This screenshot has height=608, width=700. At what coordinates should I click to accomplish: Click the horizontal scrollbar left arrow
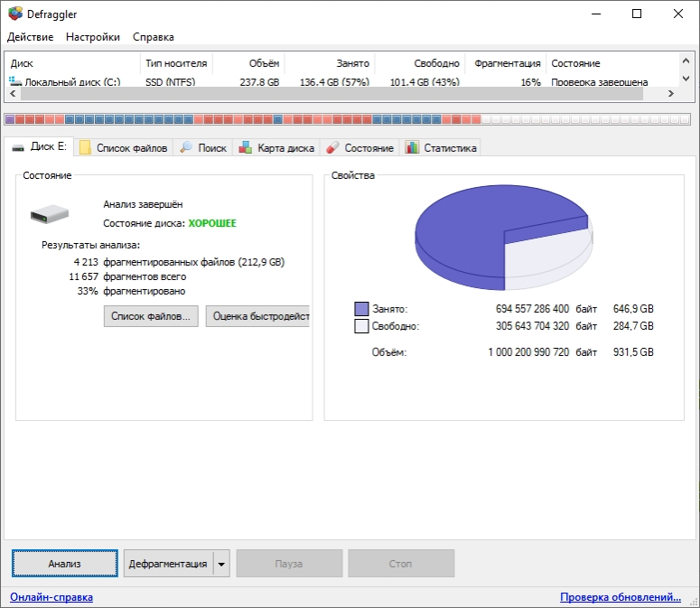[x=13, y=93]
